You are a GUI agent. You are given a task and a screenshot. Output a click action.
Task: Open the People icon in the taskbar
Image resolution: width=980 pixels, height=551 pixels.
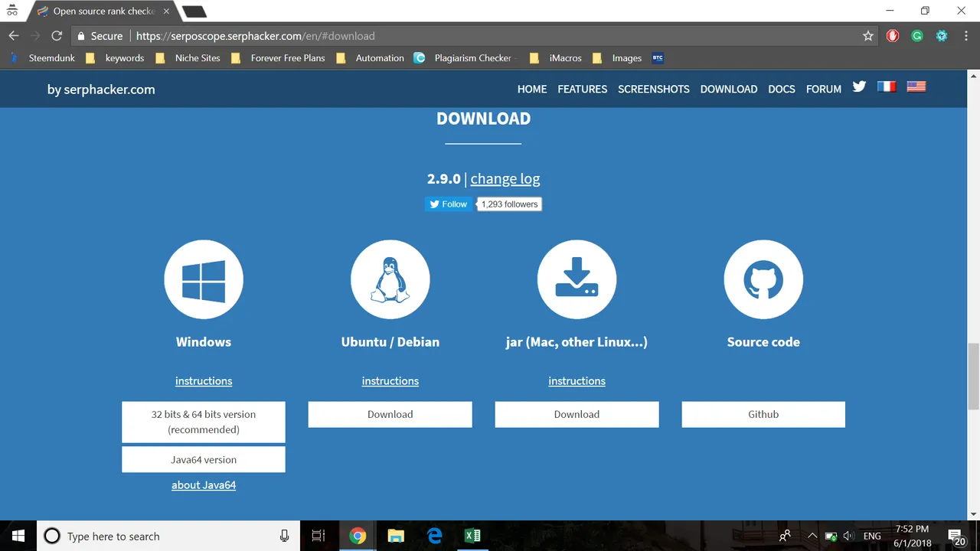[x=786, y=536]
